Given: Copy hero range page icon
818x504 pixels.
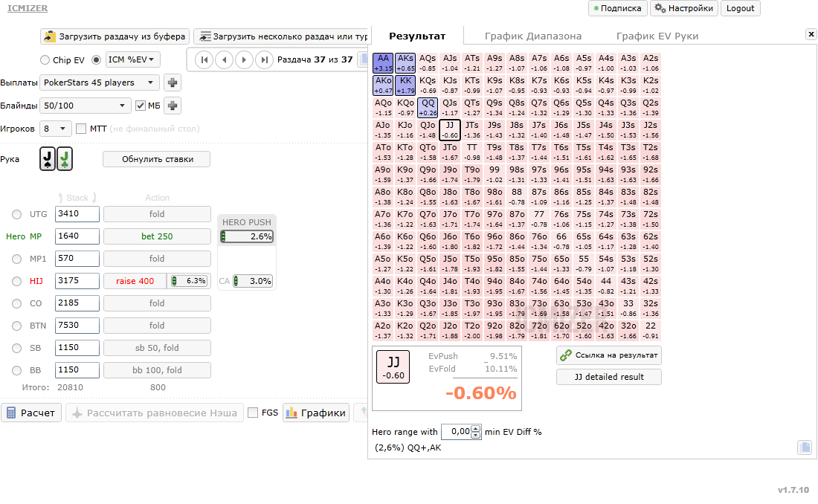Looking at the screenshot, I should pos(805,447).
